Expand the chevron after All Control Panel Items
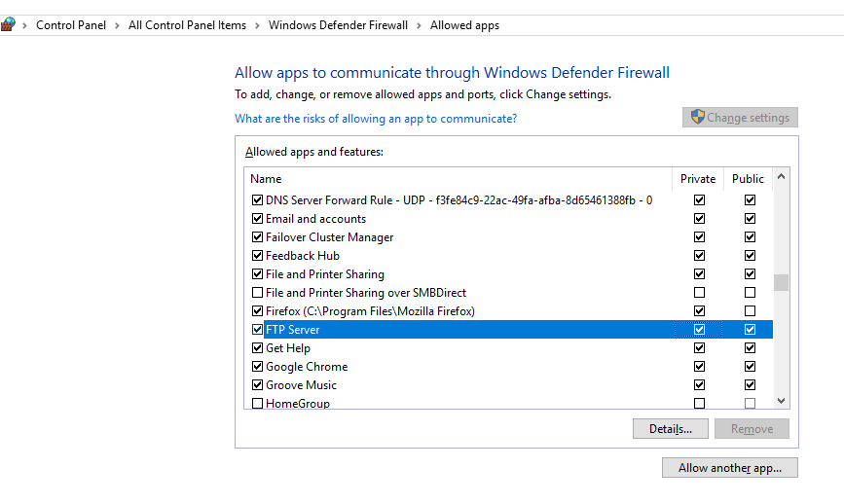844x504 pixels. 258,25
